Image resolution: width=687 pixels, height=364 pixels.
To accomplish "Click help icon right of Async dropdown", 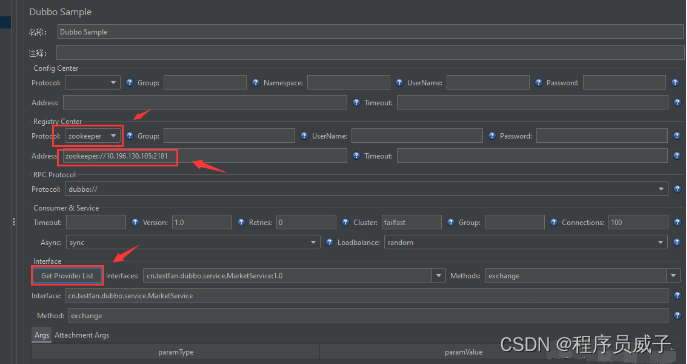I will (x=329, y=242).
